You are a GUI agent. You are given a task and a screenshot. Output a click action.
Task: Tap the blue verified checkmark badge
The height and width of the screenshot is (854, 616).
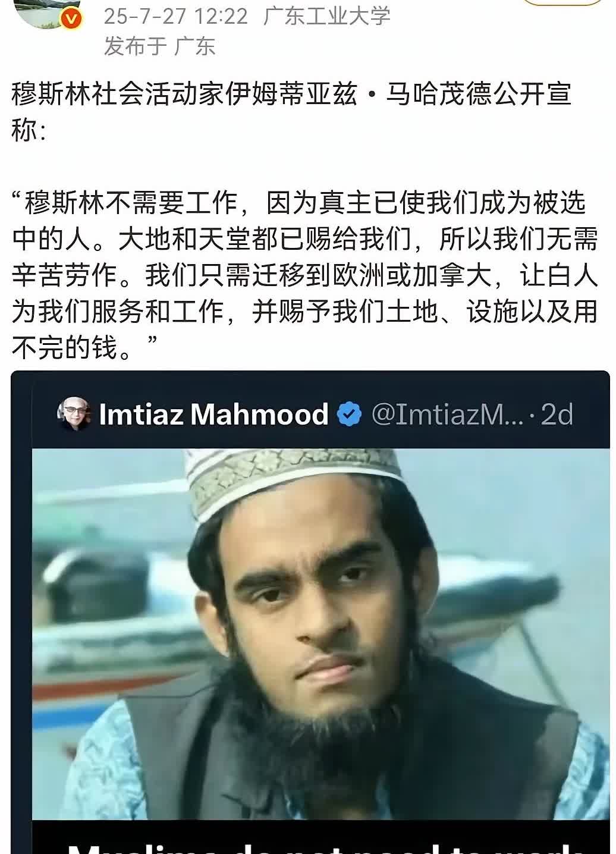(350, 415)
